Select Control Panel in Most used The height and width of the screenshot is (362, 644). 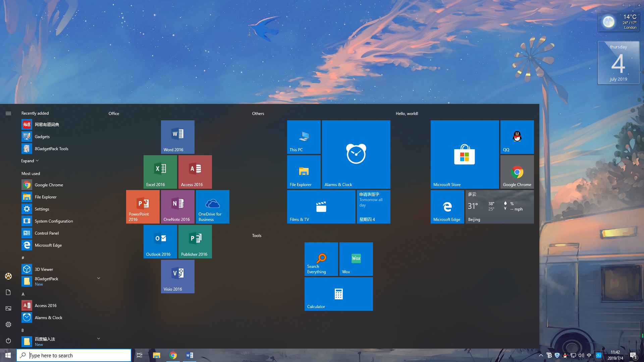47,233
